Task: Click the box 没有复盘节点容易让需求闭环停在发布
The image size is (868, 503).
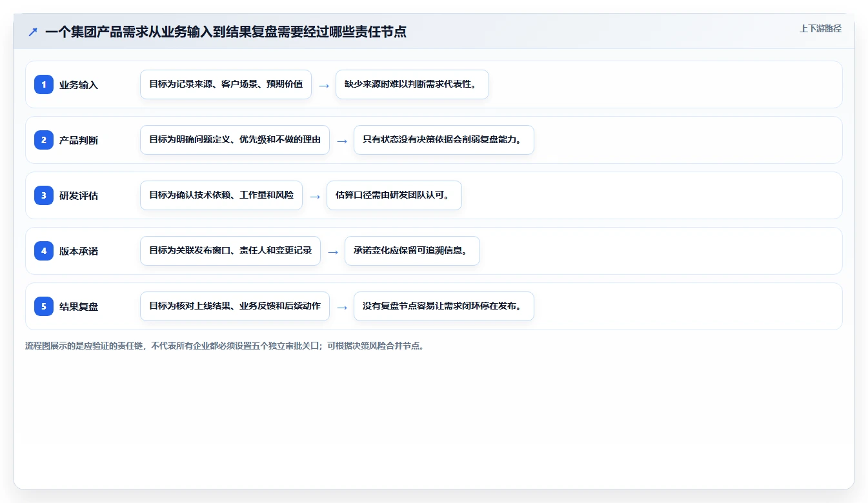Action: [x=444, y=306]
